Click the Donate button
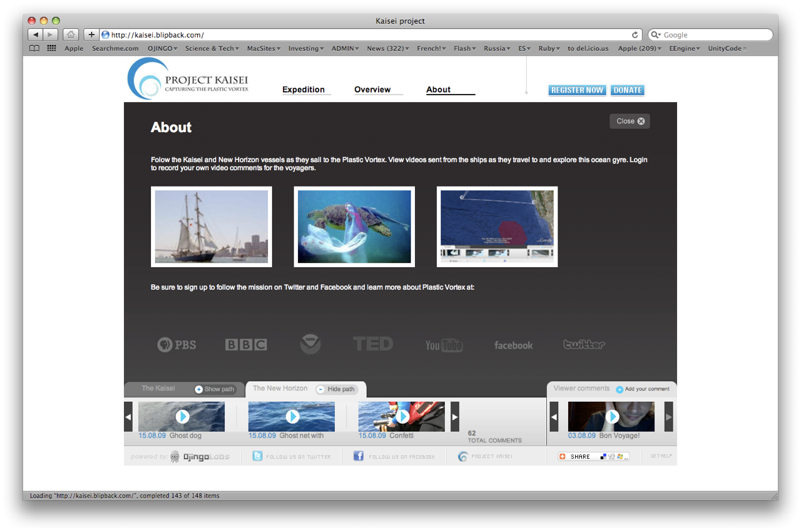Image resolution: width=801 pixels, height=532 pixels. (x=628, y=90)
